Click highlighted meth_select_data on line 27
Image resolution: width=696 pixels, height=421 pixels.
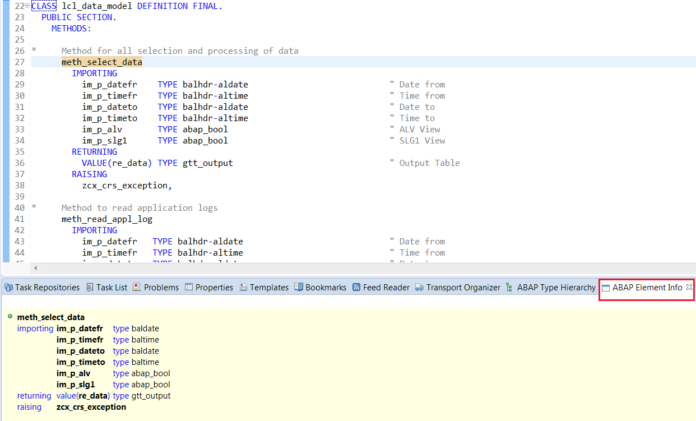tap(102, 62)
